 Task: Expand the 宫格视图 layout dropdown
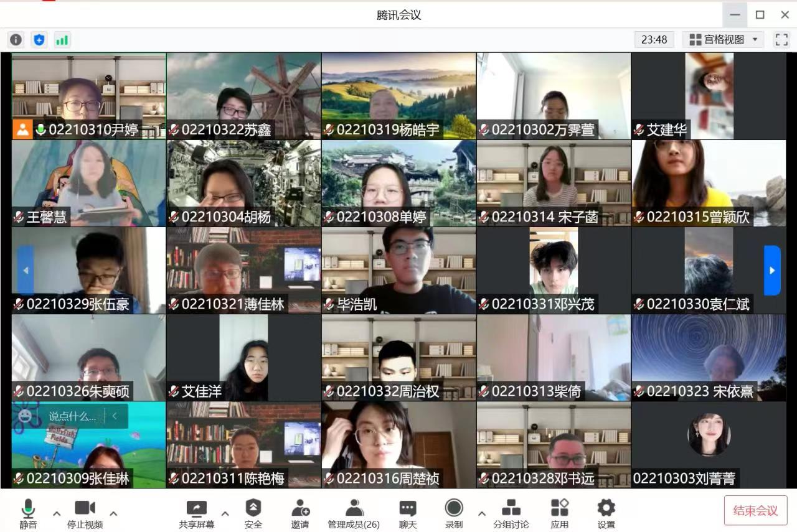[724, 40]
